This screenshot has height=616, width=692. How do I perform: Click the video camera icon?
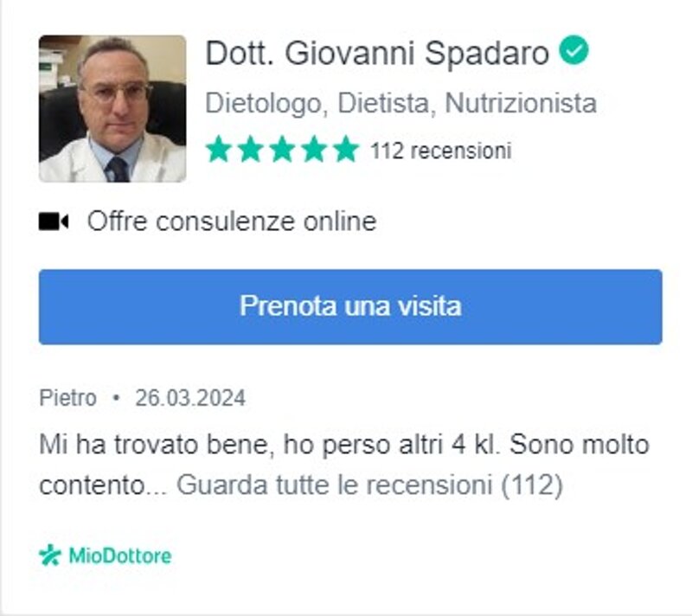[54, 221]
